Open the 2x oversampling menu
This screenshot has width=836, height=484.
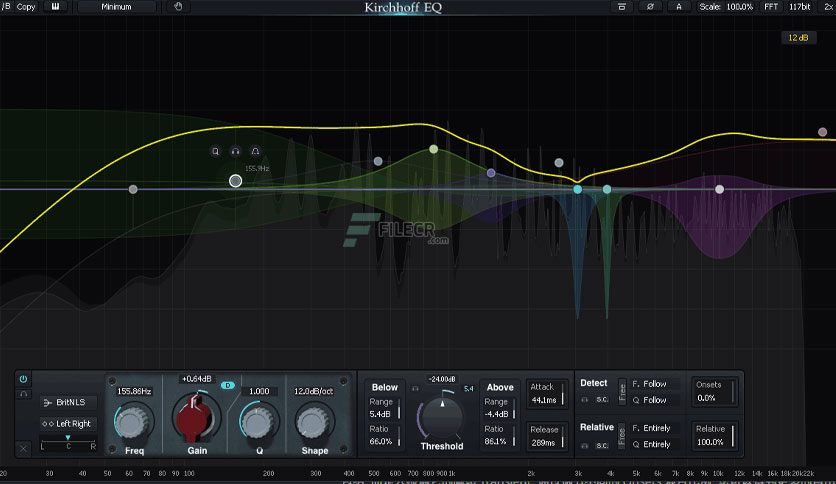(x=829, y=6)
